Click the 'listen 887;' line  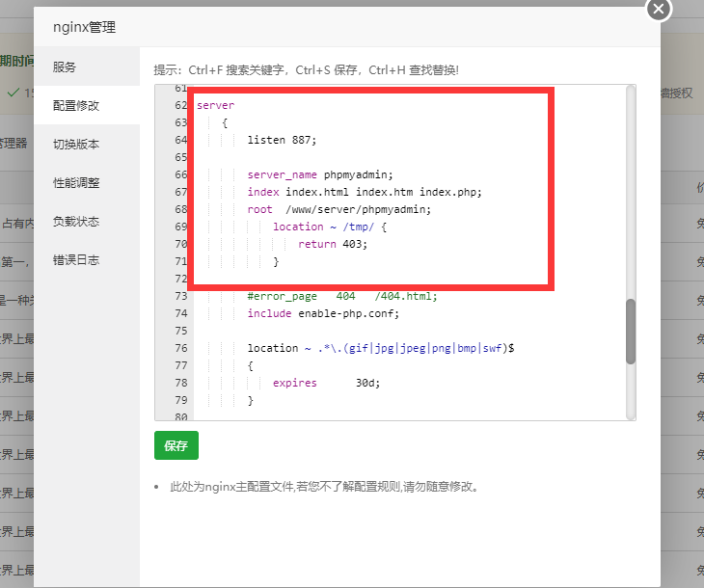[282, 140]
